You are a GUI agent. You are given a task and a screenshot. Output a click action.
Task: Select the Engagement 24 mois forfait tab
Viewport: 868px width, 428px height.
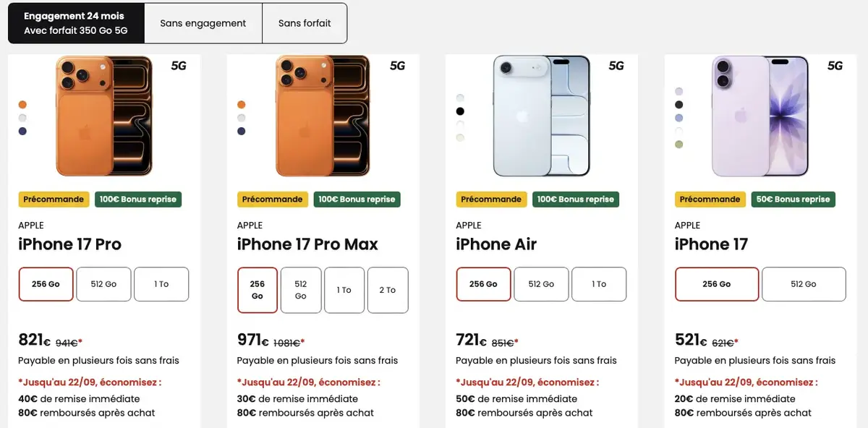75,22
